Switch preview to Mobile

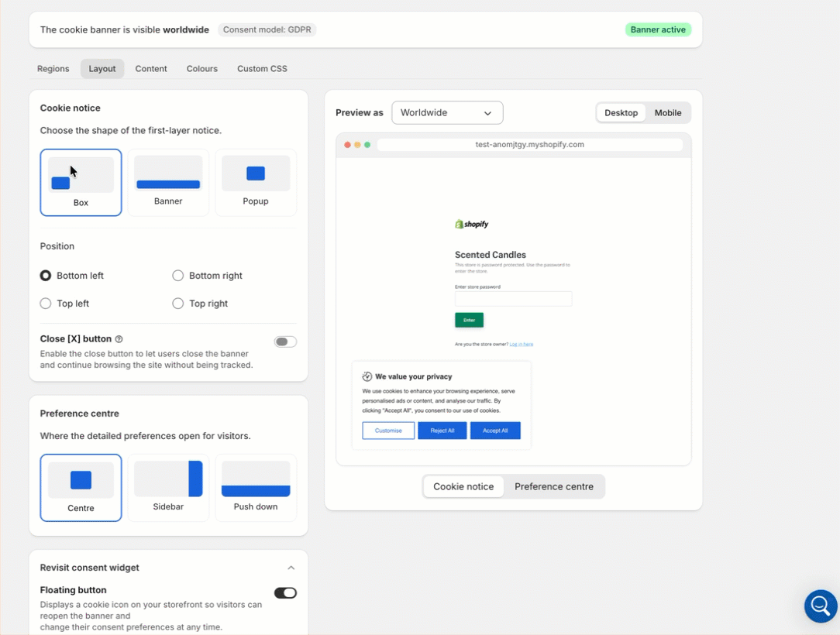[x=668, y=113]
